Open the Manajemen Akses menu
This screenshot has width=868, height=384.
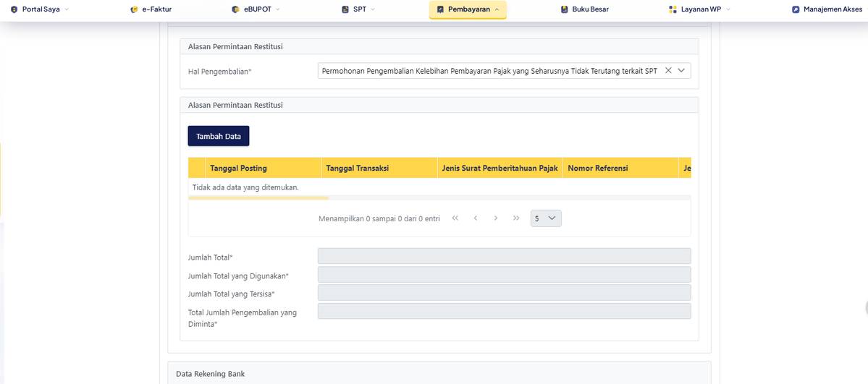827,9
